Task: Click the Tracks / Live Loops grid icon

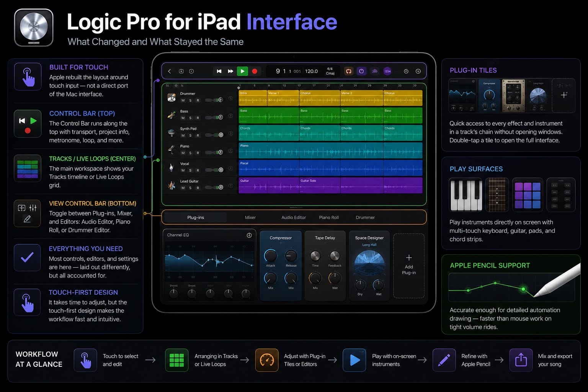Action: pyautogui.click(x=28, y=168)
